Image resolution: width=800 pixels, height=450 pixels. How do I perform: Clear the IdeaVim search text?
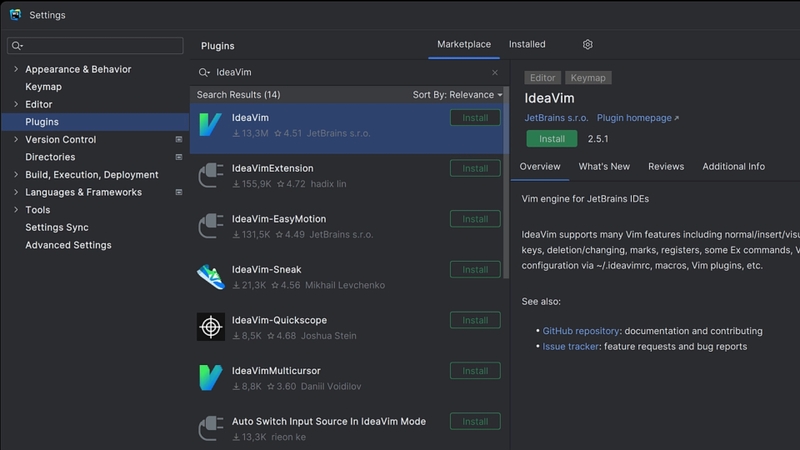494,73
